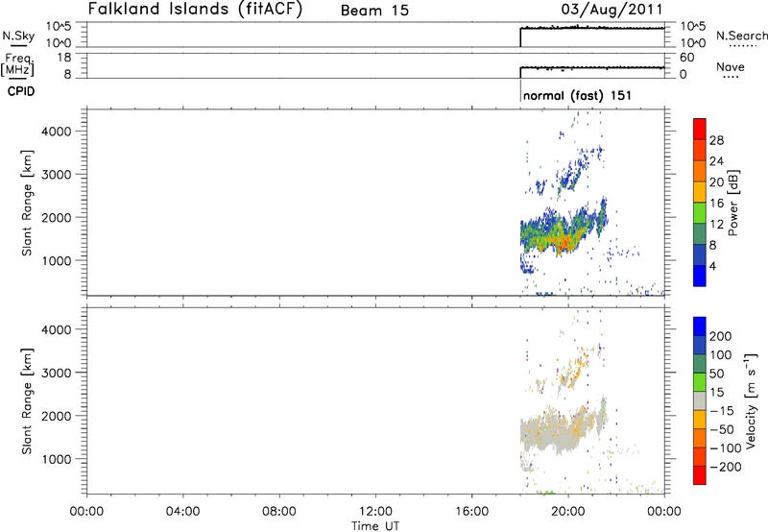Click the '28' label on the Power color bar

click(x=716, y=140)
